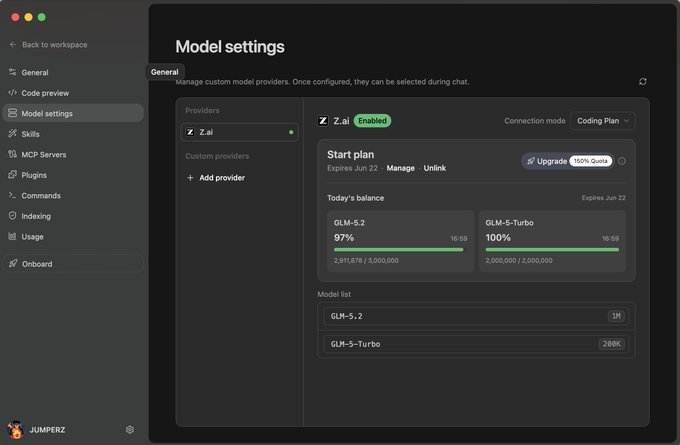Click GLM-5.2 row in Model list

click(x=476, y=316)
